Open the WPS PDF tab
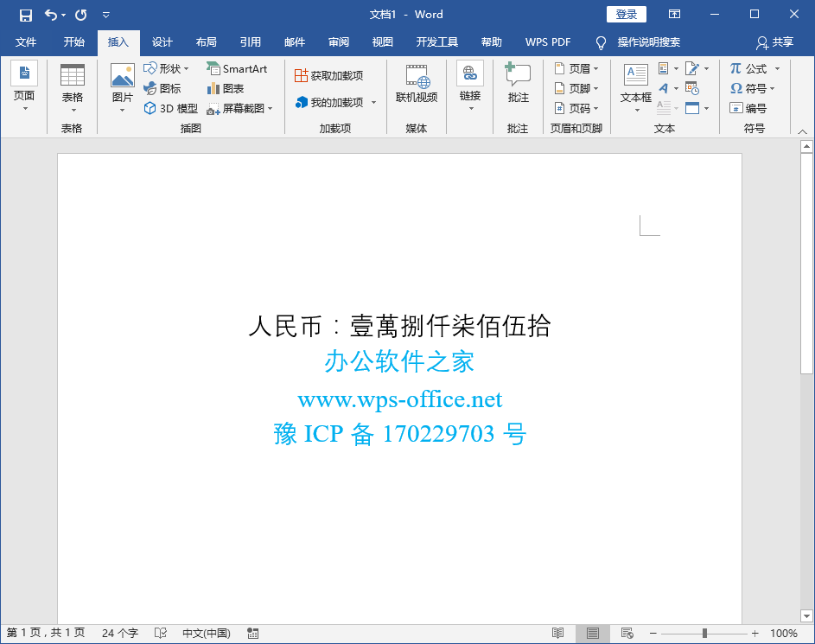The image size is (815, 644). pyautogui.click(x=548, y=42)
